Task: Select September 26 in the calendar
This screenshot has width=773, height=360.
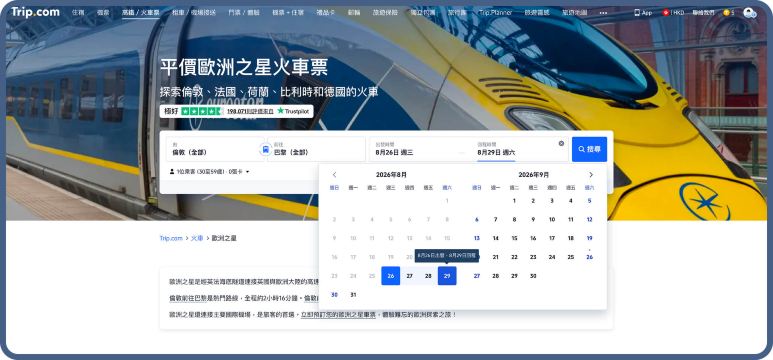Action: [x=589, y=257]
